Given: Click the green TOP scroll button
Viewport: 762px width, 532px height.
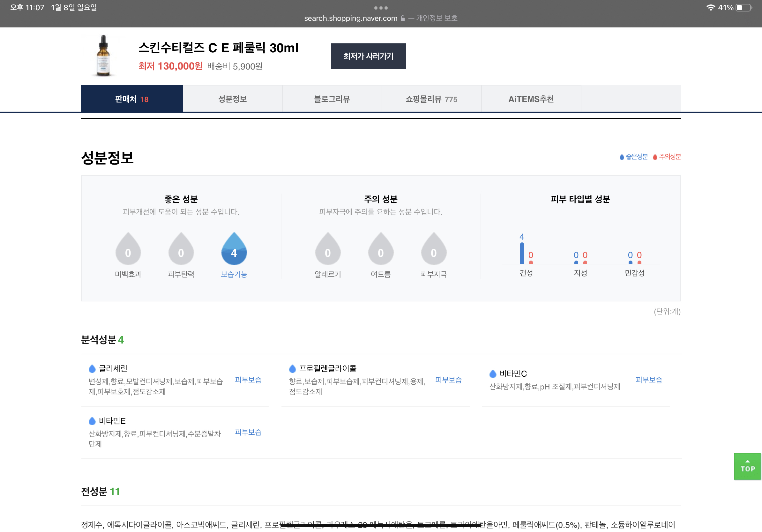Looking at the screenshot, I should 747,466.
